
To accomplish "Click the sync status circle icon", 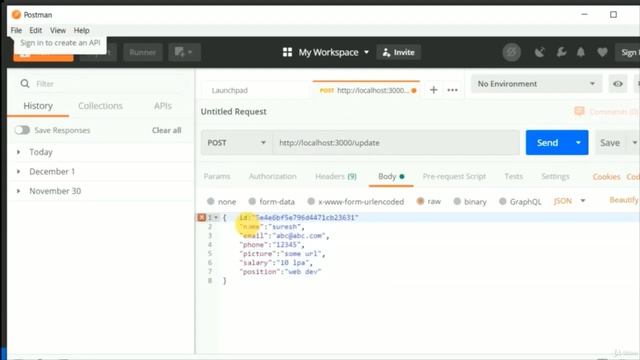I will (x=511, y=52).
